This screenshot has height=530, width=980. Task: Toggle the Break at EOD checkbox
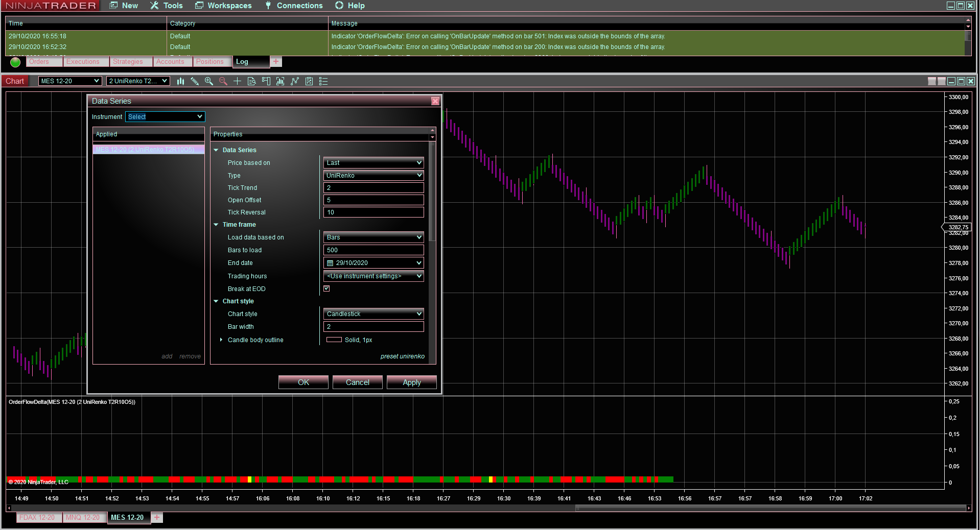(x=326, y=288)
